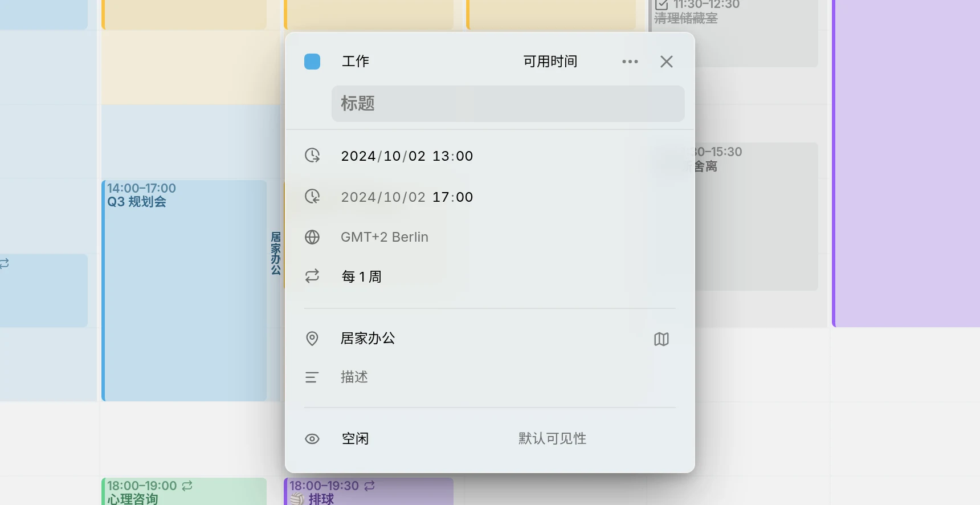Image resolution: width=980 pixels, height=505 pixels.
Task: Click the location pin icon
Action: point(312,339)
